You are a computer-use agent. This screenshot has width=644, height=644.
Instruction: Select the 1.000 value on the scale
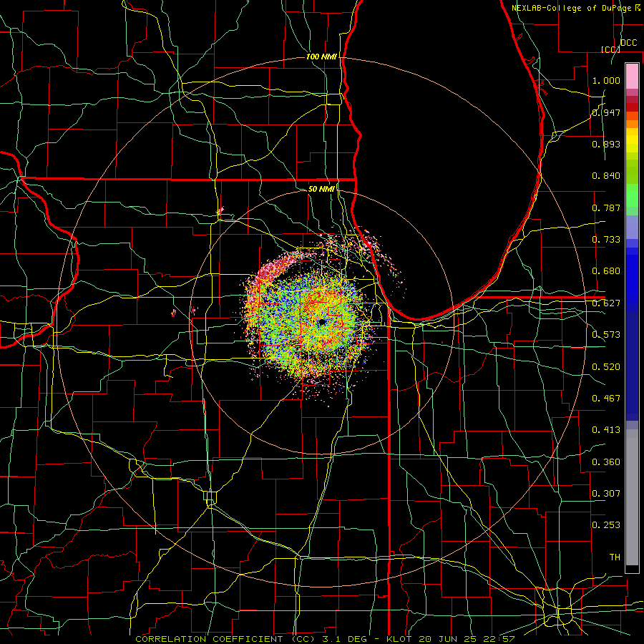coord(606,80)
